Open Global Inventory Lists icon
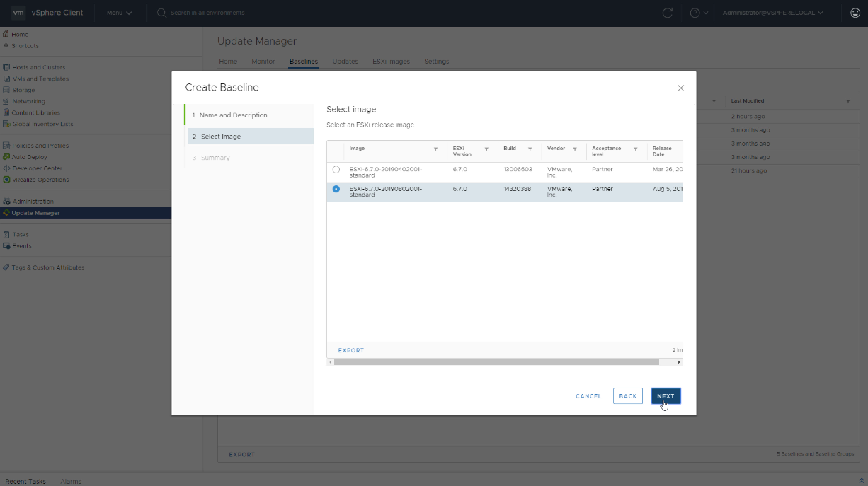 pyautogui.click(x=6, y=124)
